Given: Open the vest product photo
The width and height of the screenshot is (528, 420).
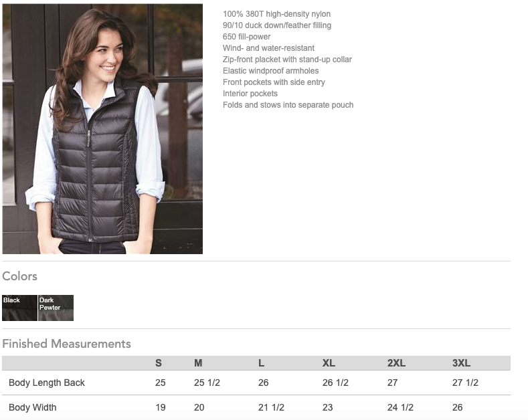Looking at the screenshot, I should (x=102, y=129).
